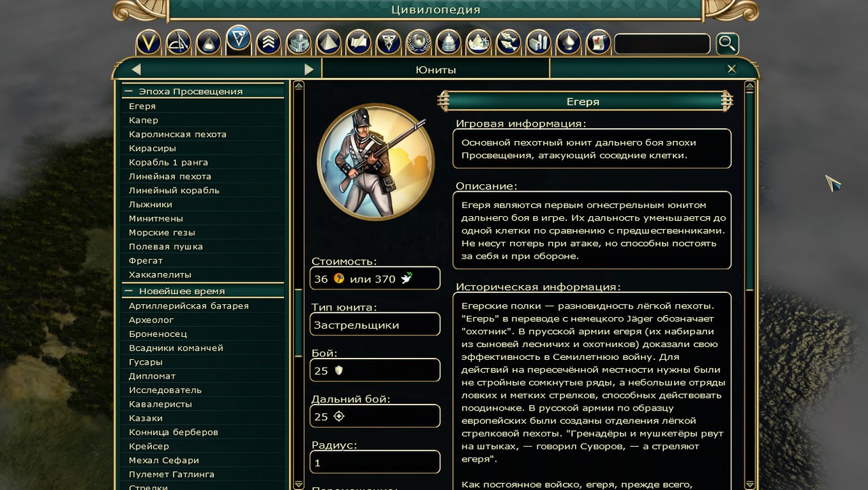Collapse the Эпоха Просвещения section
868x490 pixels.
128,91
